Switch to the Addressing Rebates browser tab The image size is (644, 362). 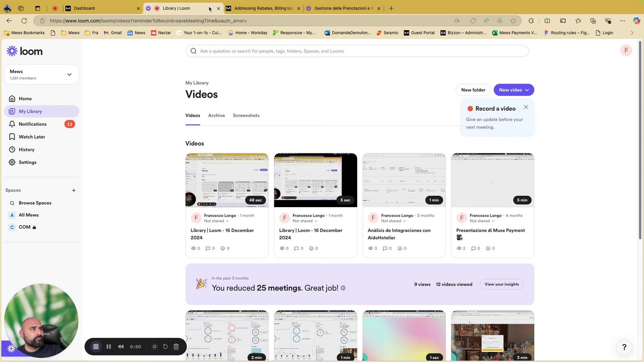(x=262, y=8)
